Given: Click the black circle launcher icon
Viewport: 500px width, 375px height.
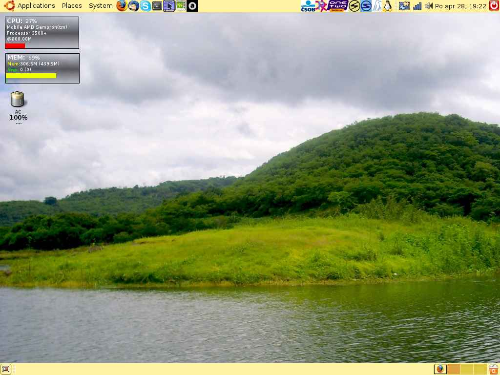Looking at the screenshot, I should (192, 6).
